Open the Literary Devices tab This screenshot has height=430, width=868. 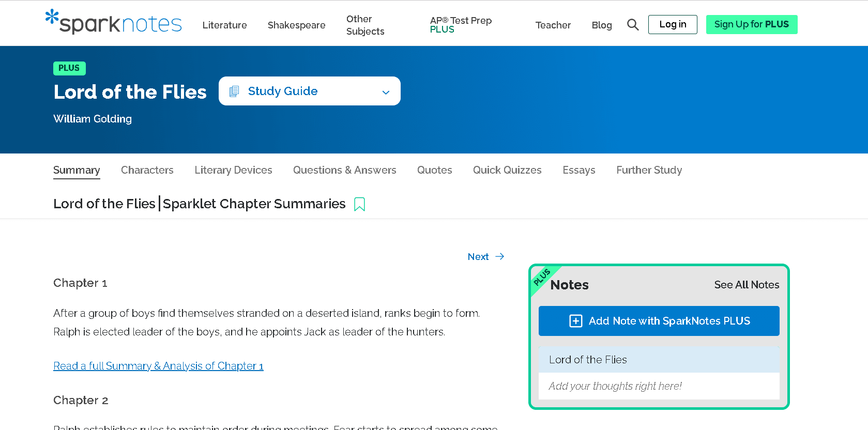233,170
